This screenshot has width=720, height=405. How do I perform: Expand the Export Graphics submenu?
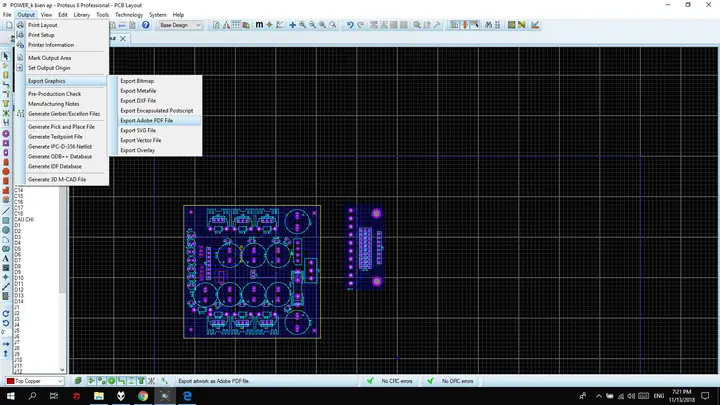65,81
